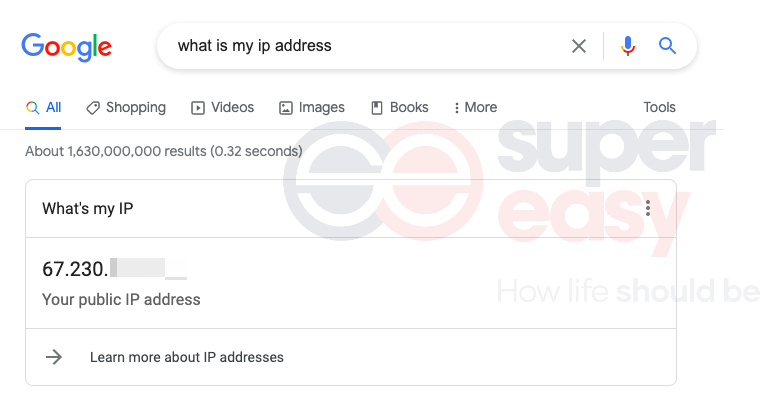Click the Google logo

pos(66,47)
